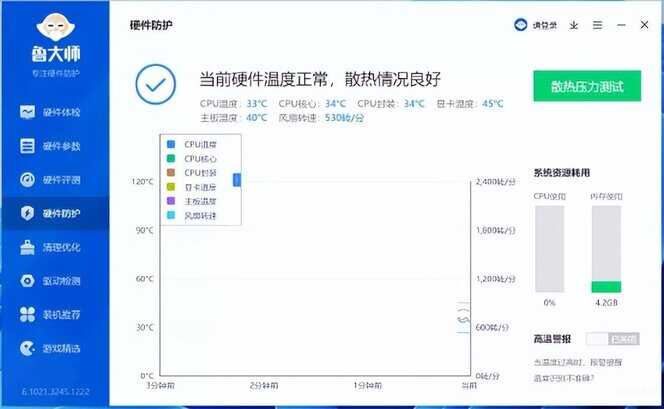Click the CPU使用 usage bar

[x=549, y=249]
